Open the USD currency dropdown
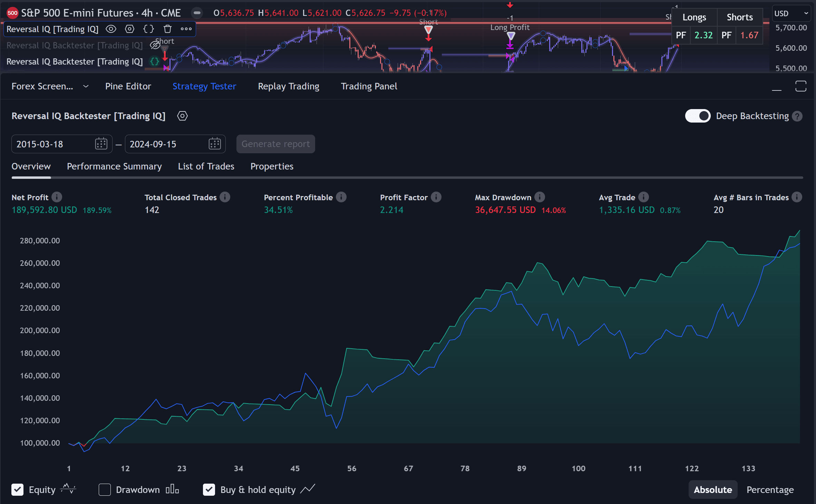The height and width of the screenshot is (504, 816). point(791,13)
